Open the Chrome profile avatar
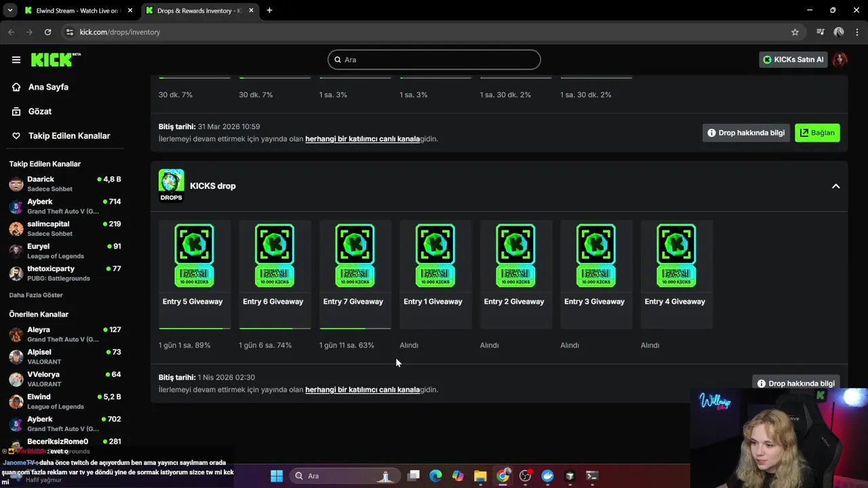The image size is (868, 488). tap(839, 32)
